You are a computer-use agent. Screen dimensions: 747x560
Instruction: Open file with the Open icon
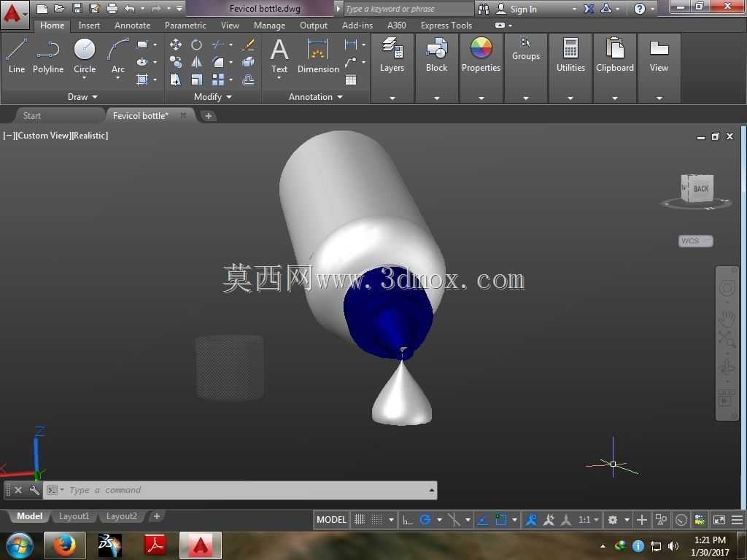(x=59, y=8)
